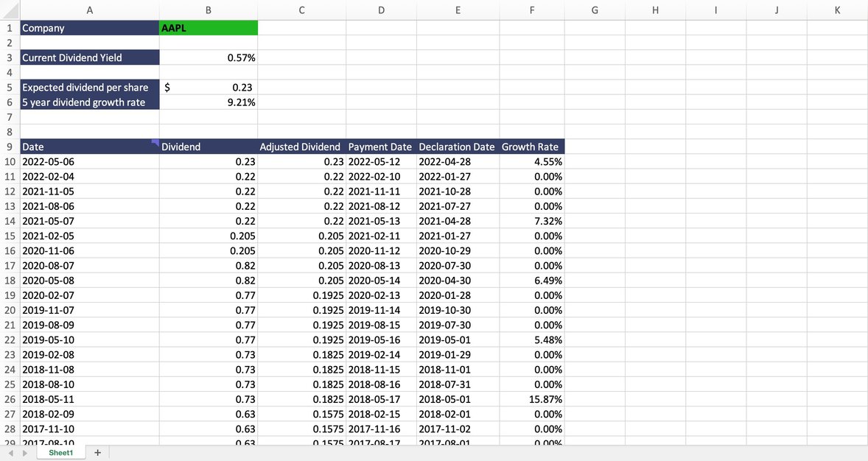Select row 10 by clicking its row number
The image size is (868, 461).
click(x=10, y=161)
